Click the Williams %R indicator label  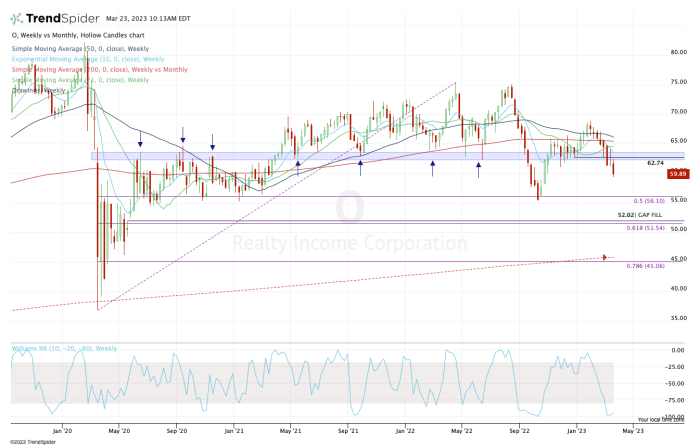pyautogui.click(x=64, y=348)
